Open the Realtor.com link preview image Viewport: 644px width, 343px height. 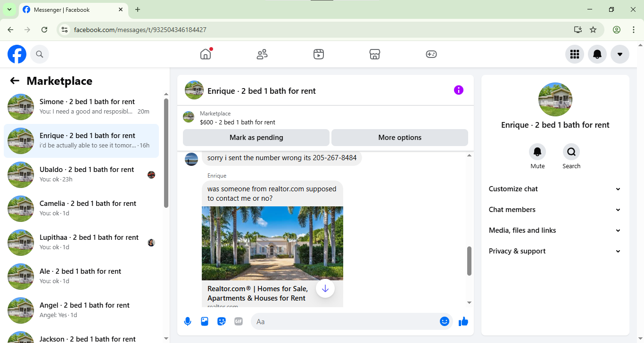pyautogui.click(x=272, y=243)
